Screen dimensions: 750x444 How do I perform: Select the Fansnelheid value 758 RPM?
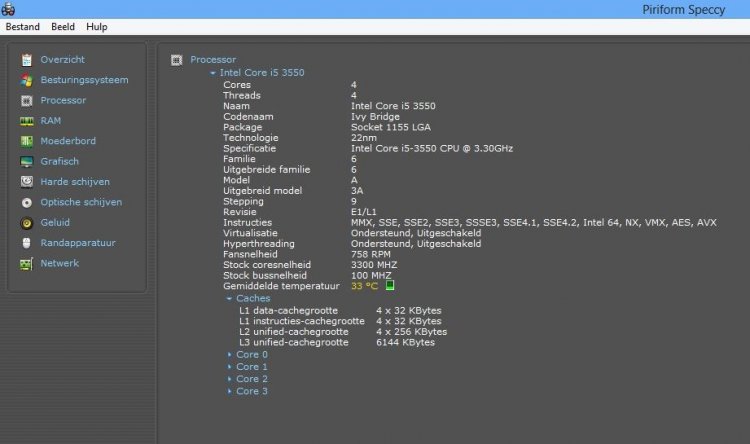370,255
